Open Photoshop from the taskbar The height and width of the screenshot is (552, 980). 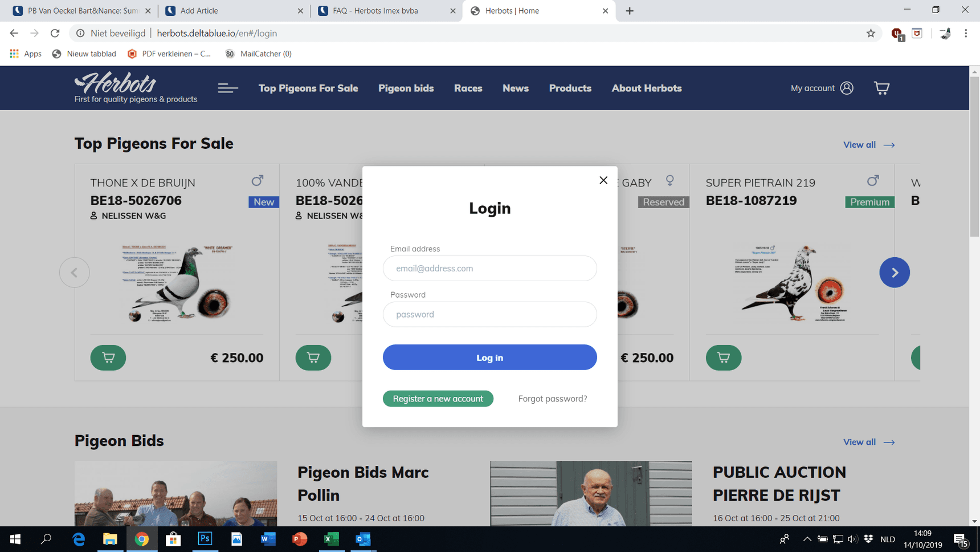205,539
